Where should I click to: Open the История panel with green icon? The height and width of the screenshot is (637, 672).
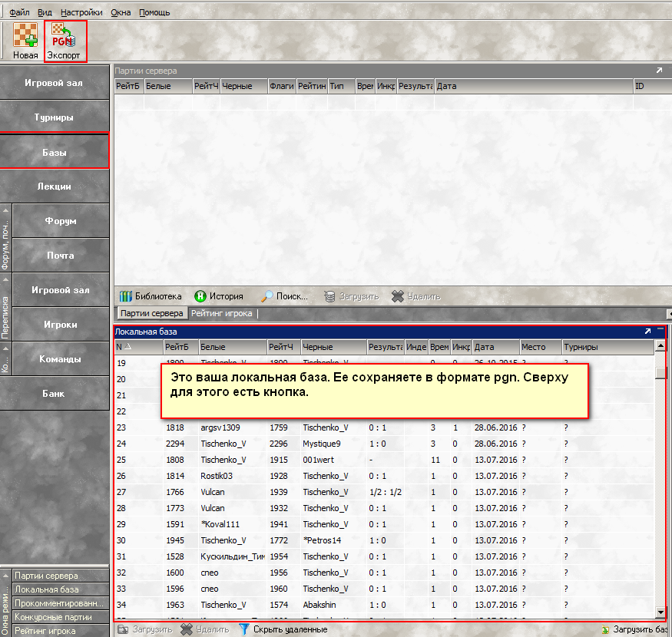click(x=200, y=296)
